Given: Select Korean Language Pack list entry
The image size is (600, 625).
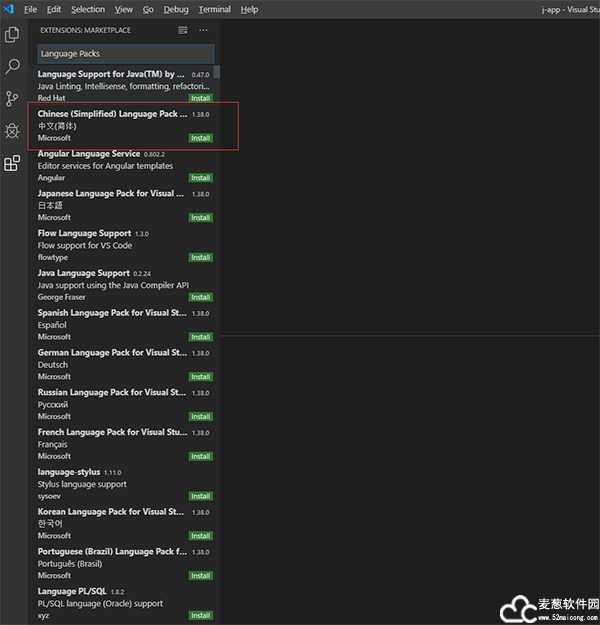Looking at the screenshot, I should tap(110, 523).
